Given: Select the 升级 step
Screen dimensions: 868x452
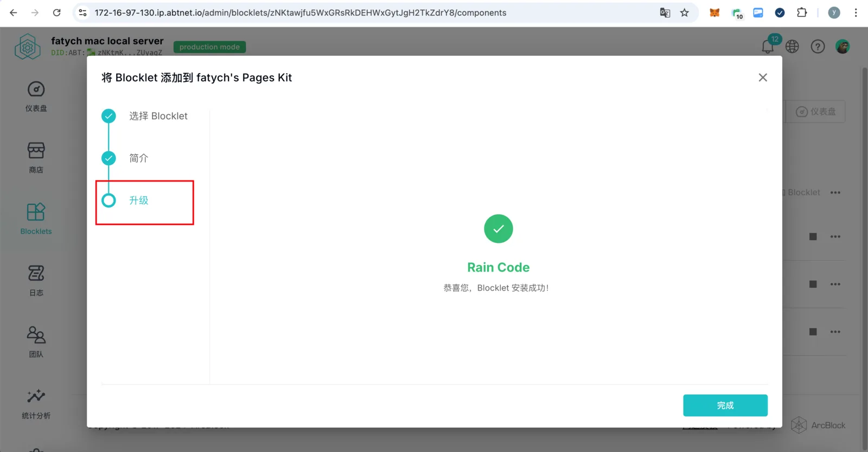Looking at the screenshot, I should coord(125,201).
